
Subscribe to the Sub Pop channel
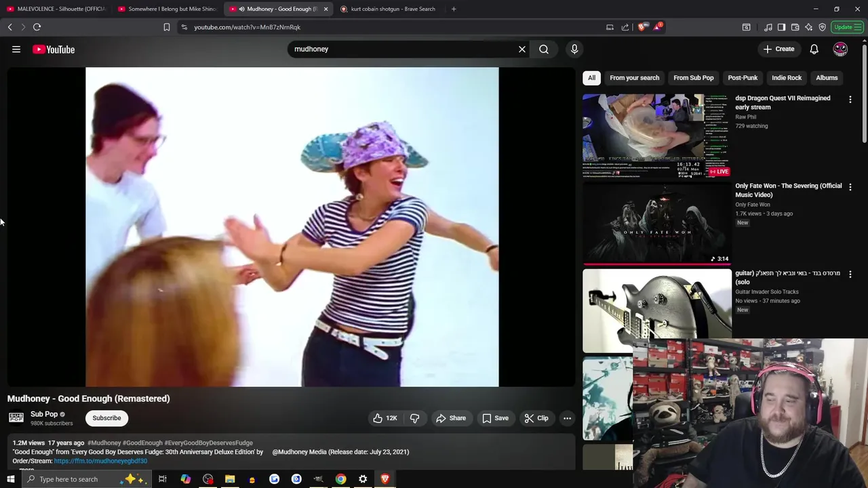(x=106, y=418)
